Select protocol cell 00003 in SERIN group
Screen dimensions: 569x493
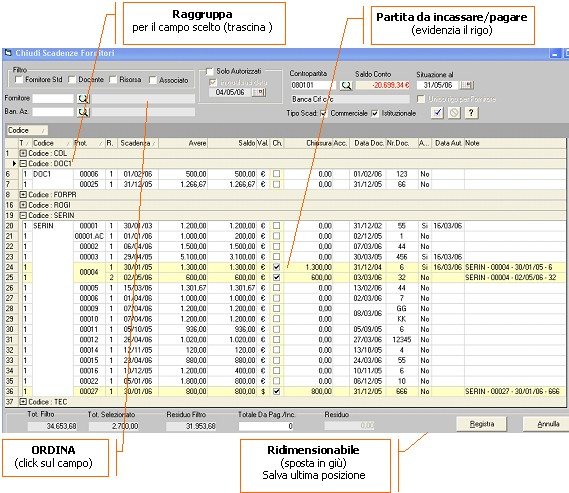coord(89,257)
